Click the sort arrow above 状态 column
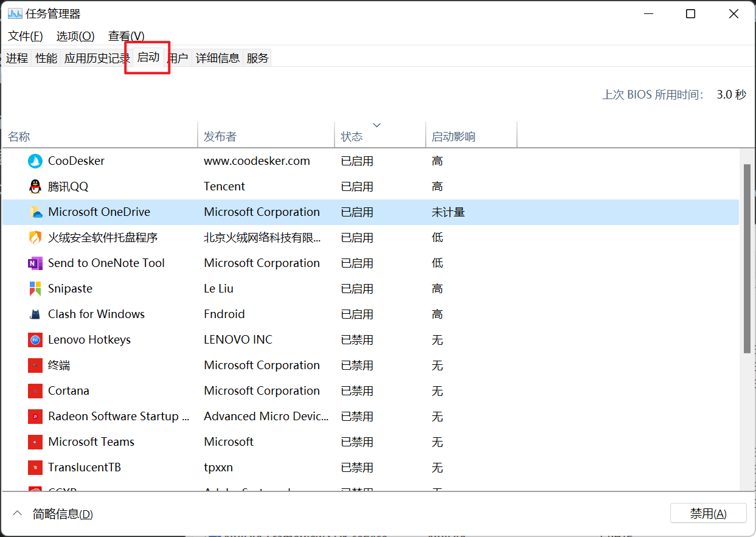The width and height of the screenshot is (756, 537). click(x=377, y=125)
